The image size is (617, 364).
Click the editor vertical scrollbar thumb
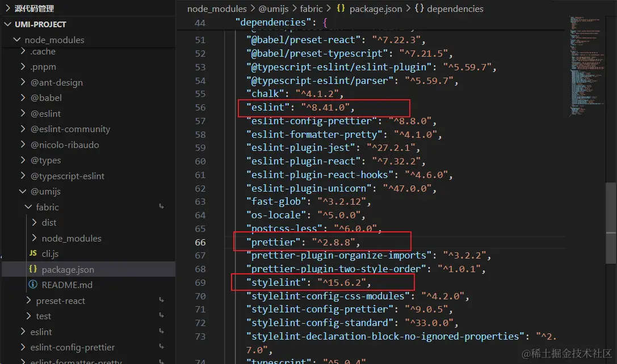(611, 223)
